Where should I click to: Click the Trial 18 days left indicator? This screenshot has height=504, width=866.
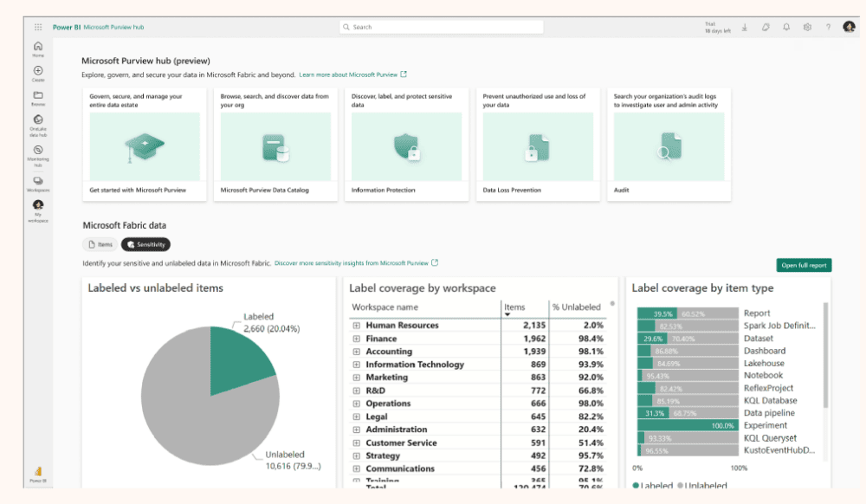click(717, 28)
